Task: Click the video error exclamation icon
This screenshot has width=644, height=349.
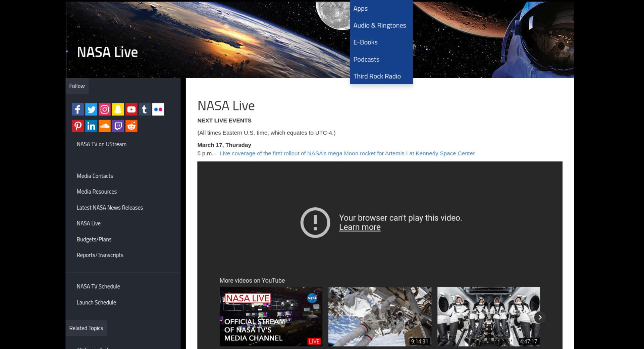Action: click(315, 222)
